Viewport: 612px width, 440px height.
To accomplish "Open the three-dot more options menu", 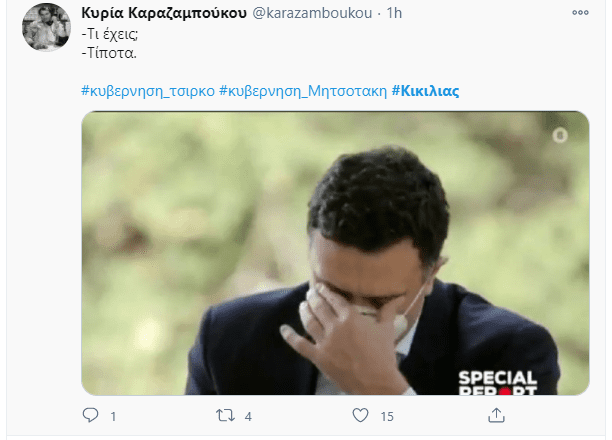I will 580,12.
